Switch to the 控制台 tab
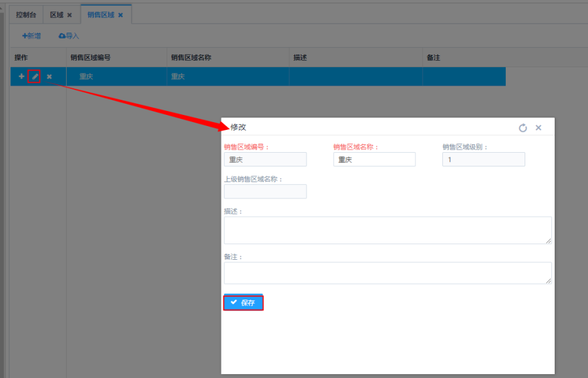Screen dimensions: 588x378 click(x=26, y=14)
